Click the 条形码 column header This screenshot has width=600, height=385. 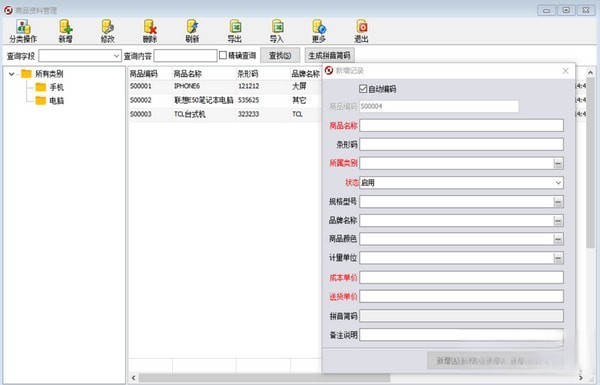(x=248, y=74)
